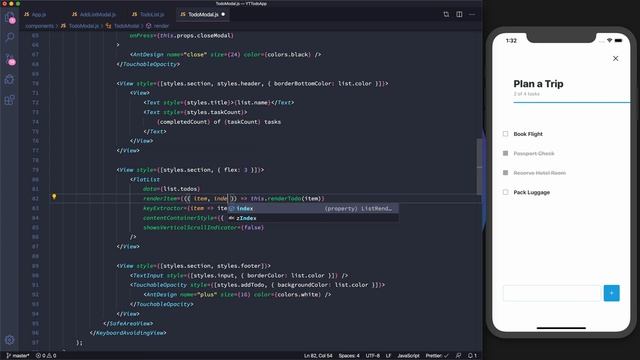Click the components breadcrumb
Screen dimensions: 640x360
[39, 26]
